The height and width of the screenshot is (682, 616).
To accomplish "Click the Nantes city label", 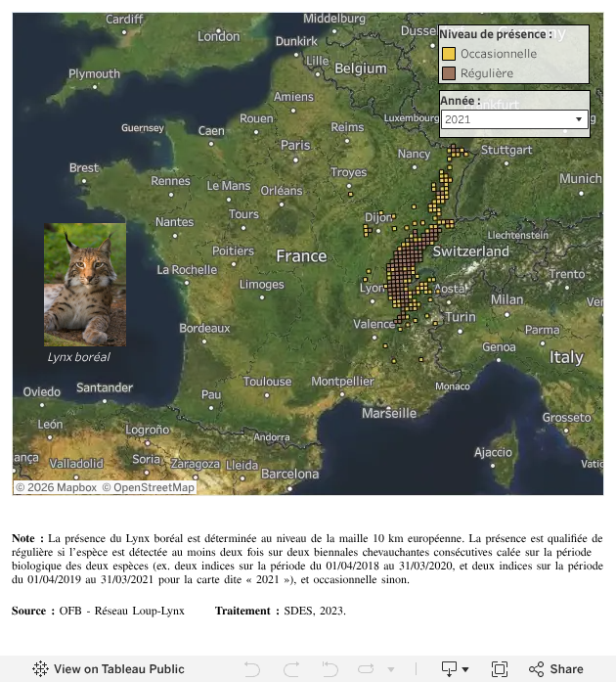I will pos(174,222).
